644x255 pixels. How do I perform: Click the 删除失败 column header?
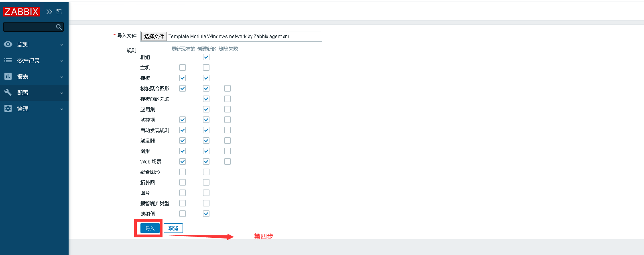click(228, 49)
